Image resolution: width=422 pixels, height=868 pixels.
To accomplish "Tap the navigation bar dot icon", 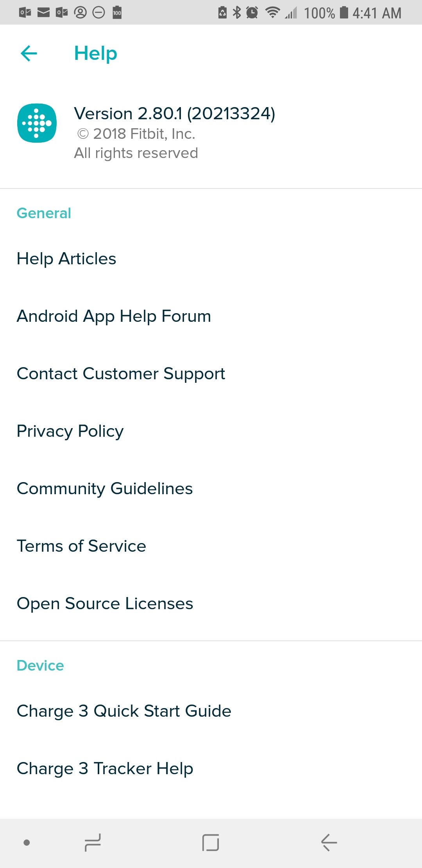I will (x=27, y=843).
